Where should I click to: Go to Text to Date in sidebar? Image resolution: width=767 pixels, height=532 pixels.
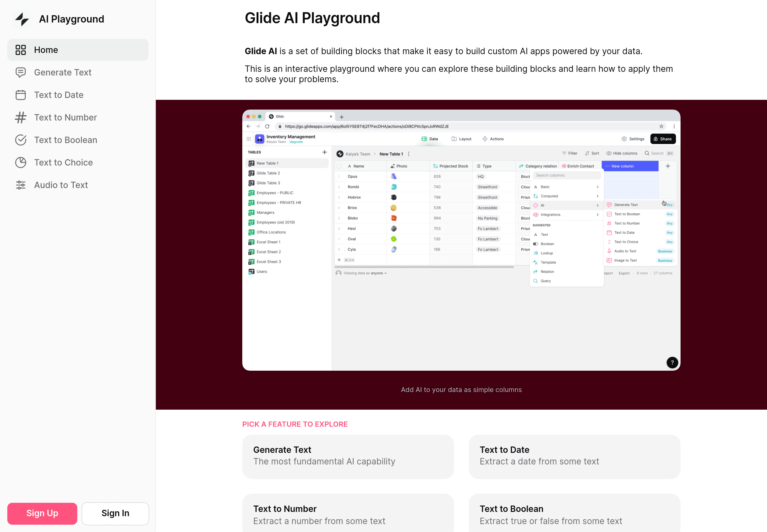tap(78, 95)
